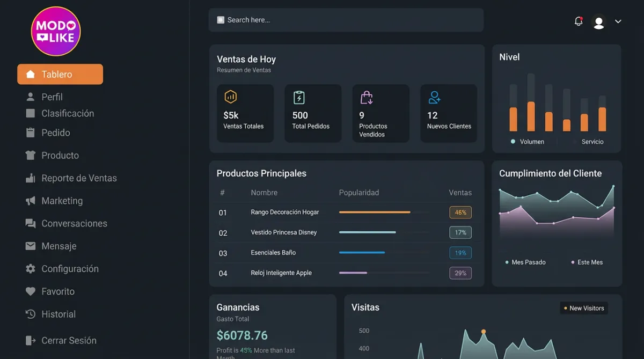Click the '$5k' Ventas Totales value
644x359 pixels.
231,115
